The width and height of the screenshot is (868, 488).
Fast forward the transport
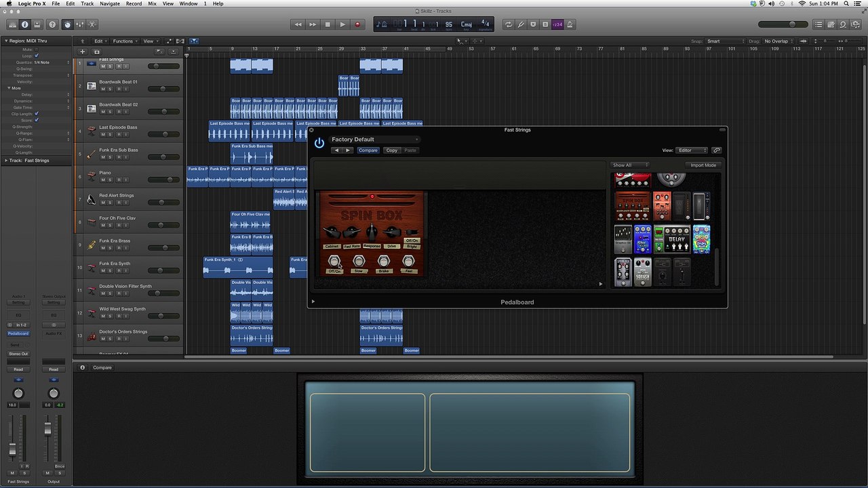(x=313, y=24)
